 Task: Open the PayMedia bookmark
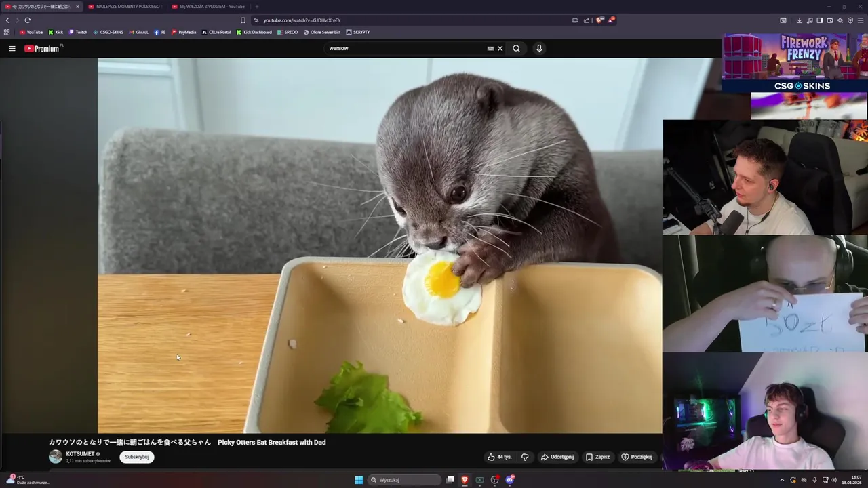pyautogui.click(x=184, y=32)
